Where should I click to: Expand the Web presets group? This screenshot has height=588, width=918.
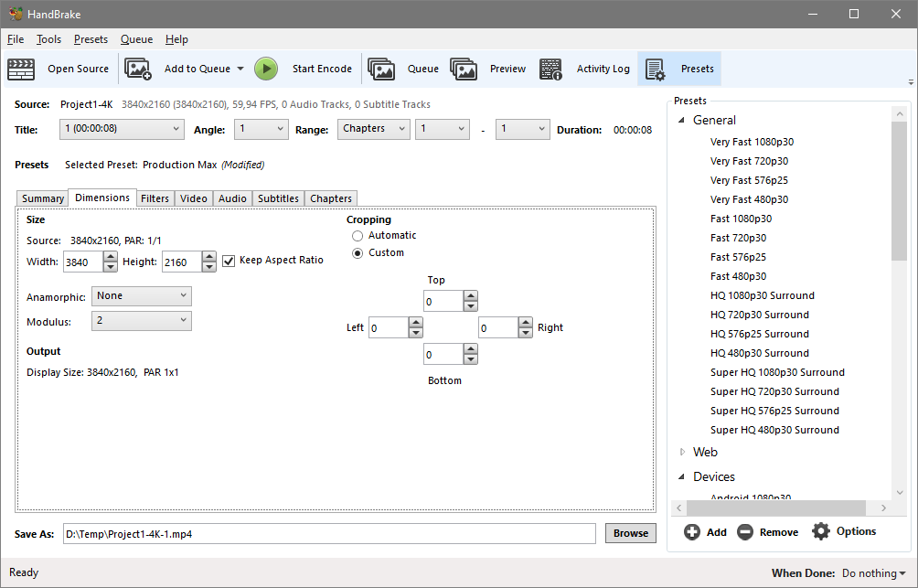coord(682,452)
